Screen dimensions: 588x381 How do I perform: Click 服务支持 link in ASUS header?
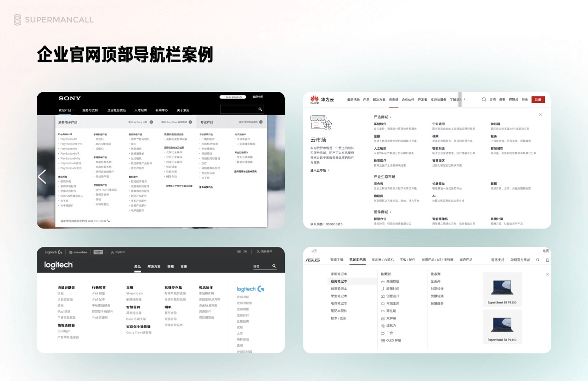[498, 260]
